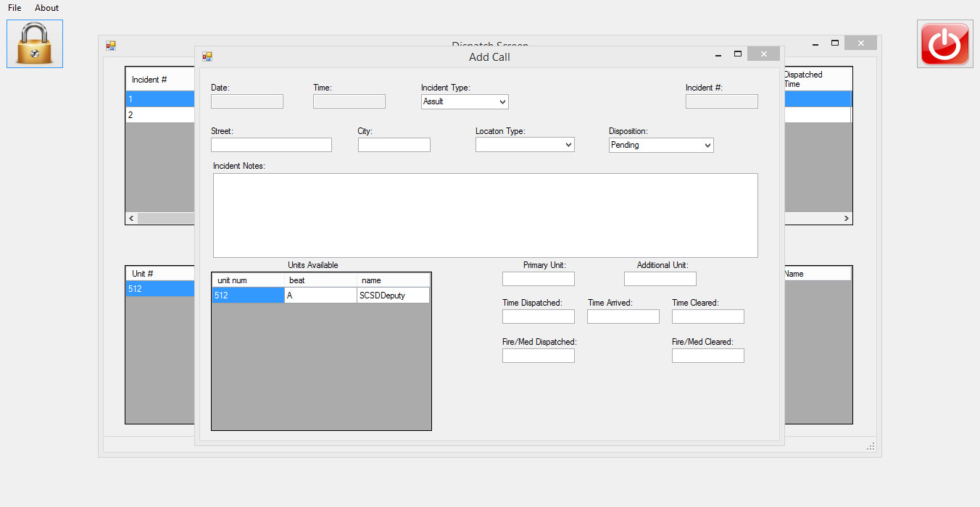Open the File menu
This screenshot has width=980, height=507.
pos(14,8)
